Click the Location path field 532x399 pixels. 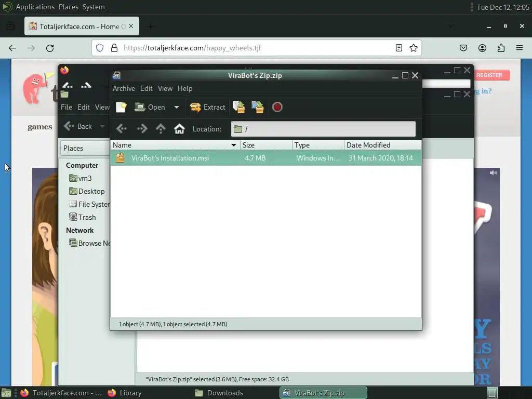coord(323,129)
